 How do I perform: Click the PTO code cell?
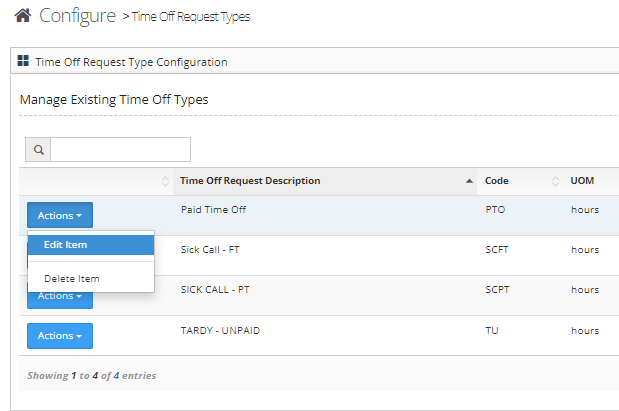point(496,210)
